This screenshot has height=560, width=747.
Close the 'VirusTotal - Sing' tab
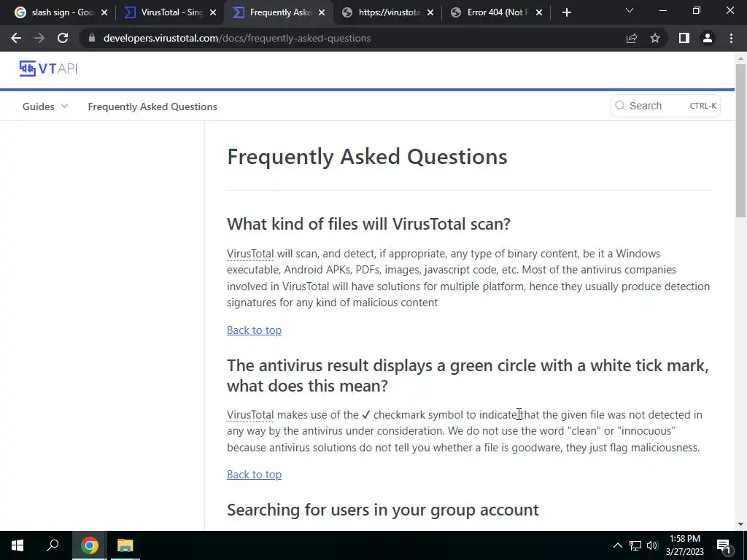point(213,12)
